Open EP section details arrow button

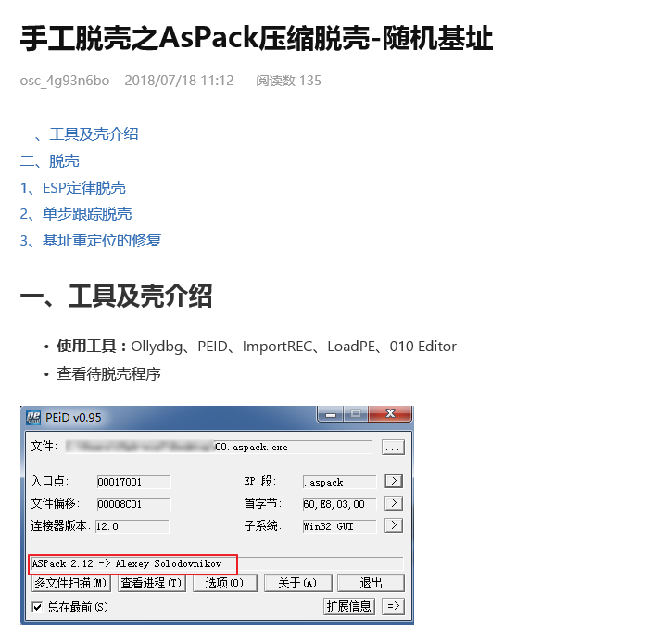tap(393, 482)
